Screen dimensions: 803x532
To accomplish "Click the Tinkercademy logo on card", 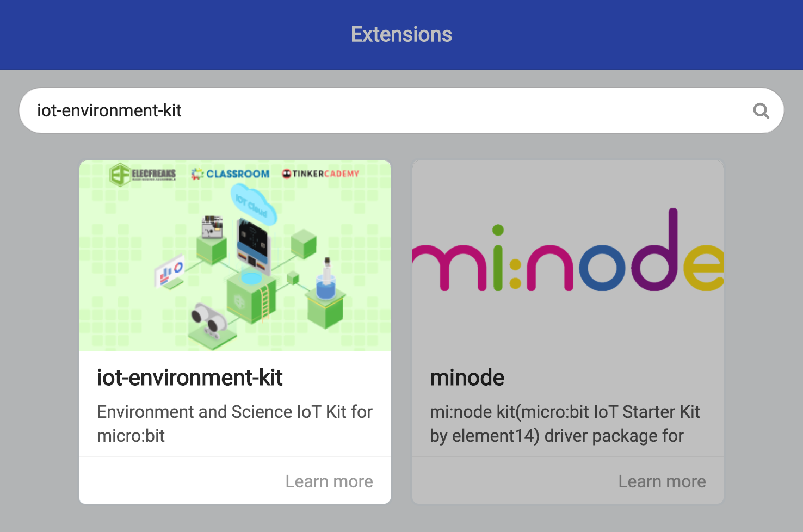I will pyautogui.click(x=320, y=174).
